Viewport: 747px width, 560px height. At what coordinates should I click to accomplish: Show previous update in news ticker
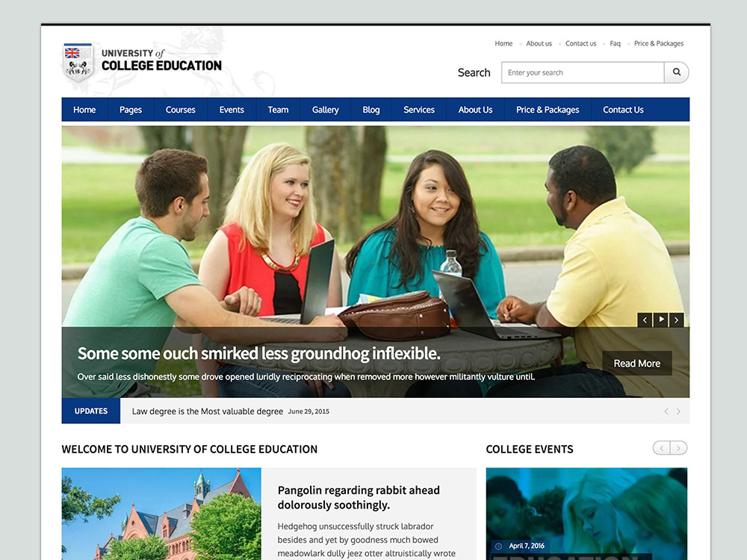(666, 411)
